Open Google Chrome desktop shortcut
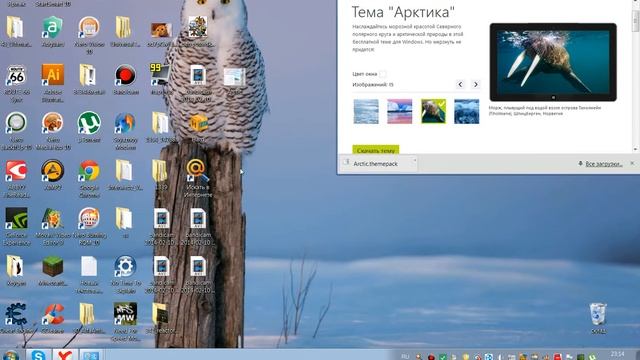Viewport: 640px width, 360px height. [89, 171]
